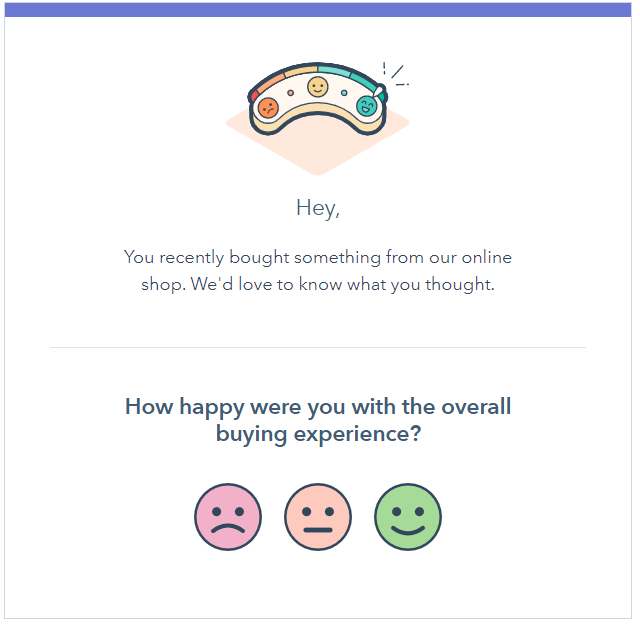The image size is (640, 625).
Task: Click the "You recently bought something" paragraph
Action: click(318, 271)
